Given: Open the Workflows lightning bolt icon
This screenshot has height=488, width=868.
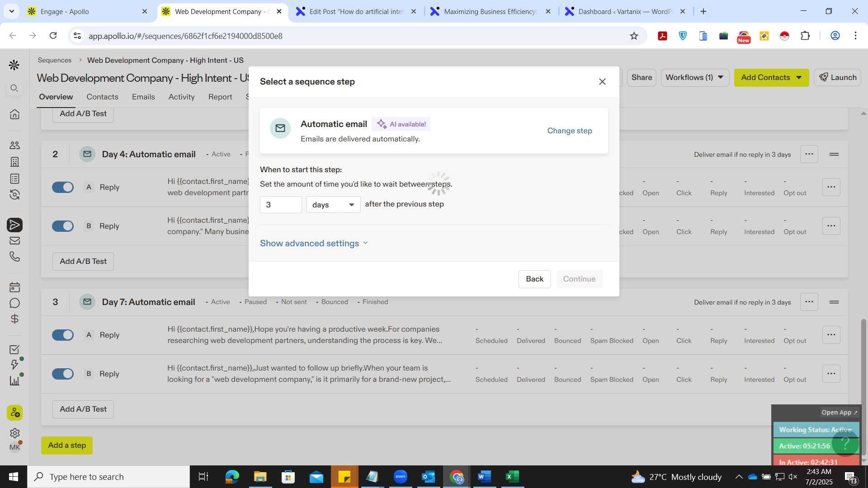Looking at the screenshot, I should pos(14,364).
